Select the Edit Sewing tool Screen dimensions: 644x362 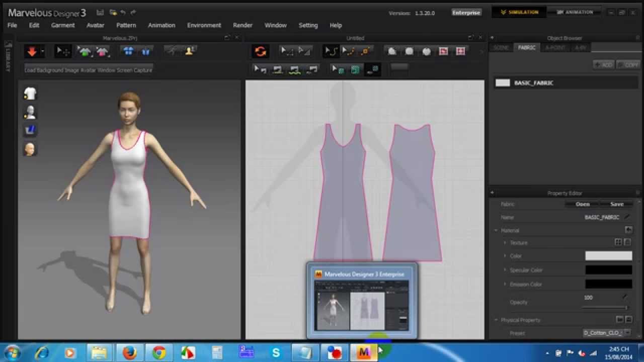[x=261, y=70]
